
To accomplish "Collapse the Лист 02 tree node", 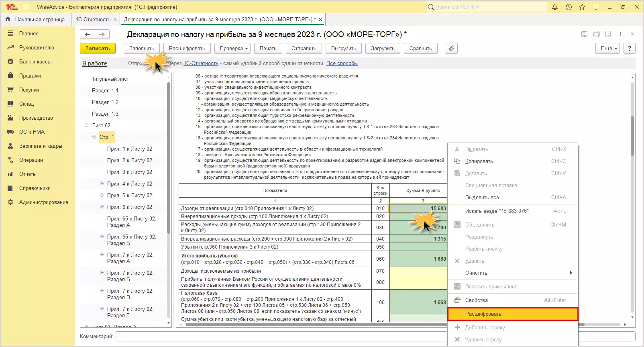I will [86, 125].
